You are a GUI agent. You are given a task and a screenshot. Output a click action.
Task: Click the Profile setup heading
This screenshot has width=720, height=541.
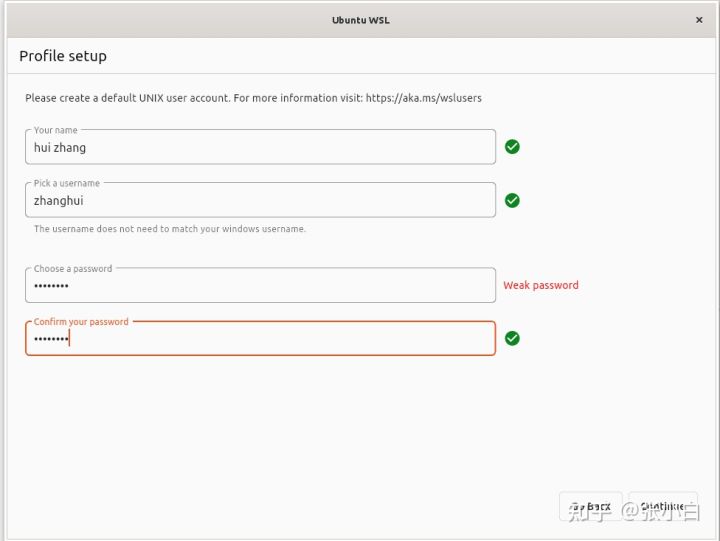[x=63, y=56]
